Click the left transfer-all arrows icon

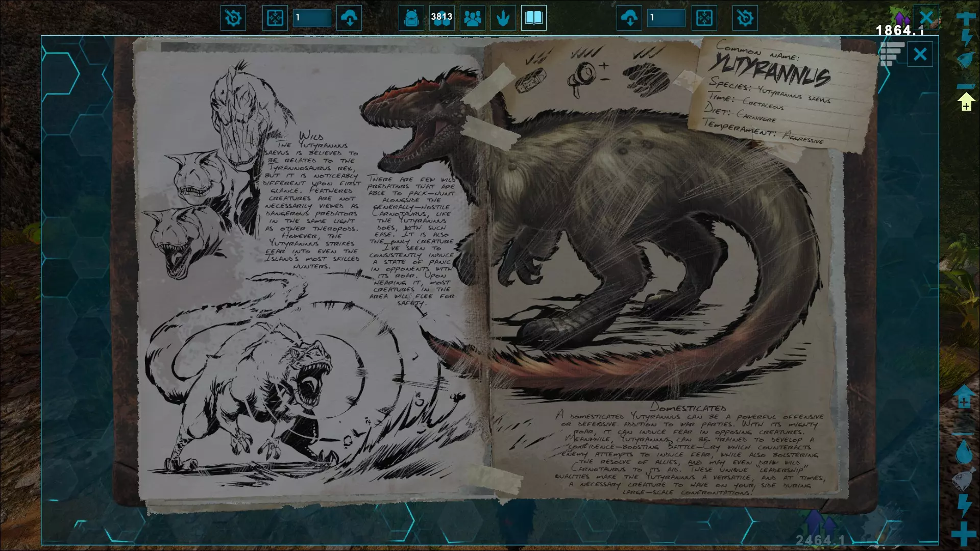[275, 18]
